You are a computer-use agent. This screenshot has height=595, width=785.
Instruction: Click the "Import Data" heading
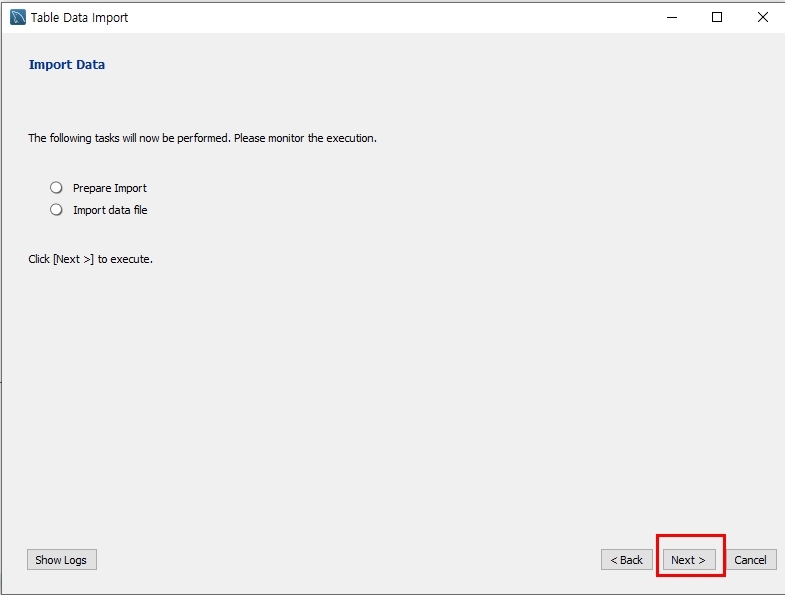click(x=67, y=65)
